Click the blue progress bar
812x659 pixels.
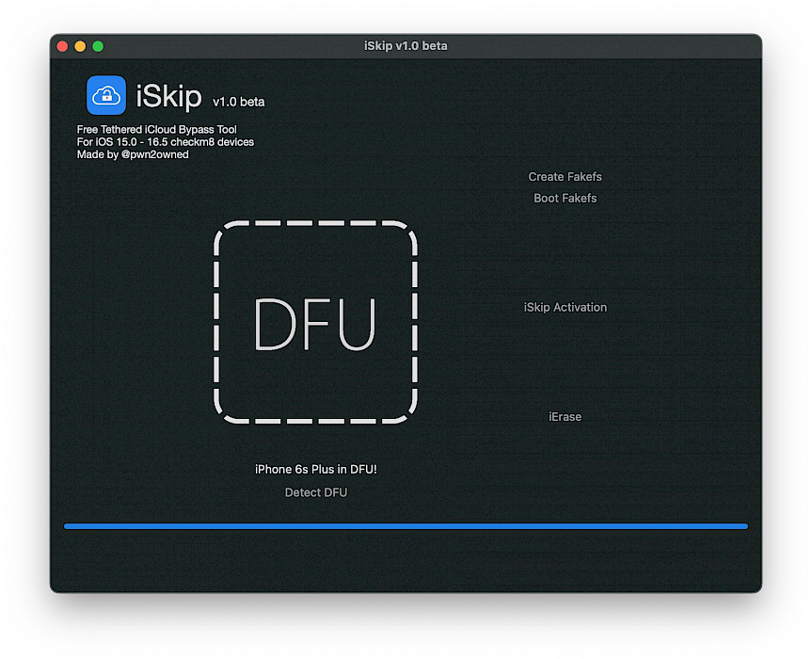(x=406, y=526)
